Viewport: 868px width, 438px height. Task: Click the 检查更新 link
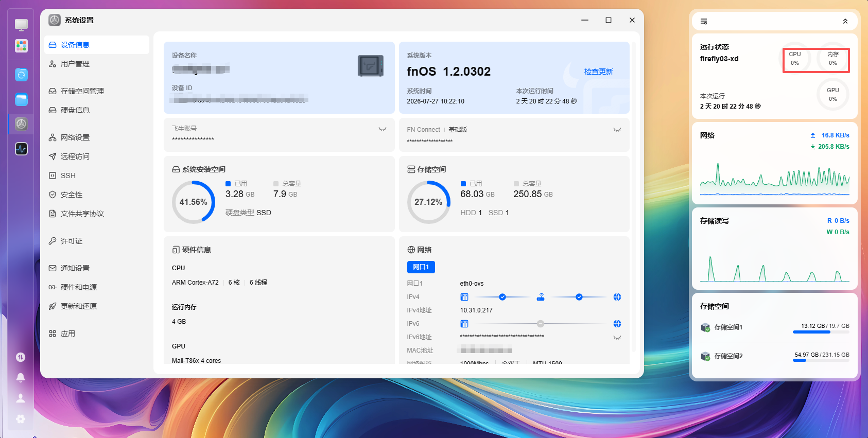(x=598, y=72)
